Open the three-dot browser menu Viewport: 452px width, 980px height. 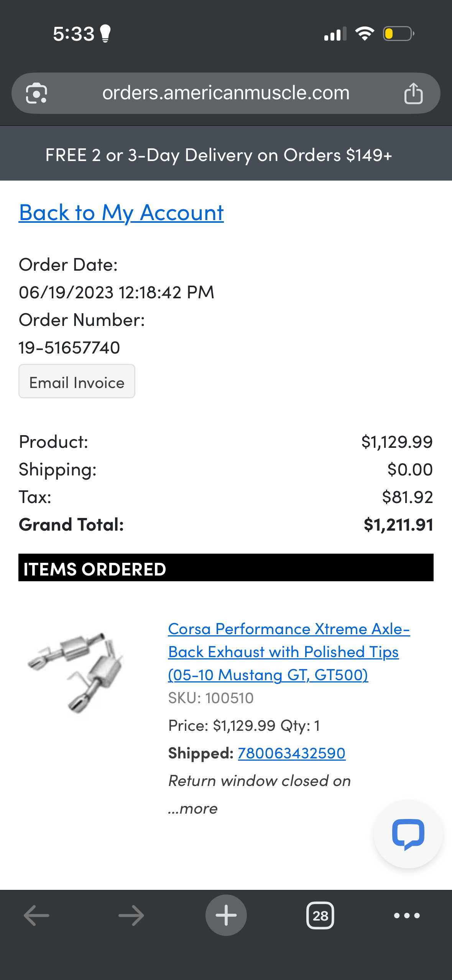point(407,916)
